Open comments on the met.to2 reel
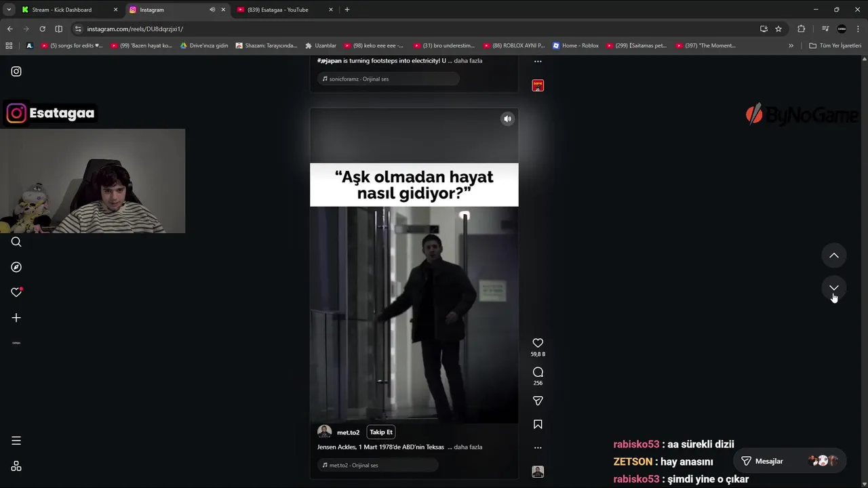The height and width of the screenshot is (488, 868). click(538, 372)
